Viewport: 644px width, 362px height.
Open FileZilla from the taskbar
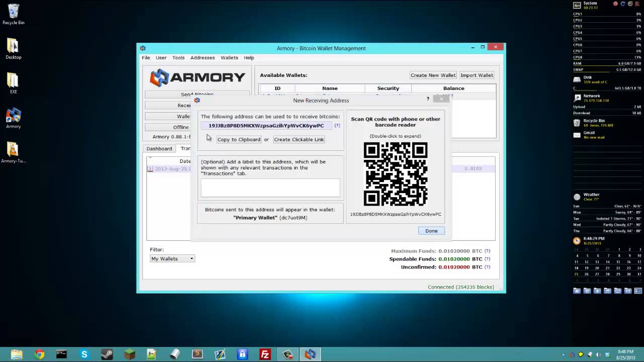[x=265, y=354]
